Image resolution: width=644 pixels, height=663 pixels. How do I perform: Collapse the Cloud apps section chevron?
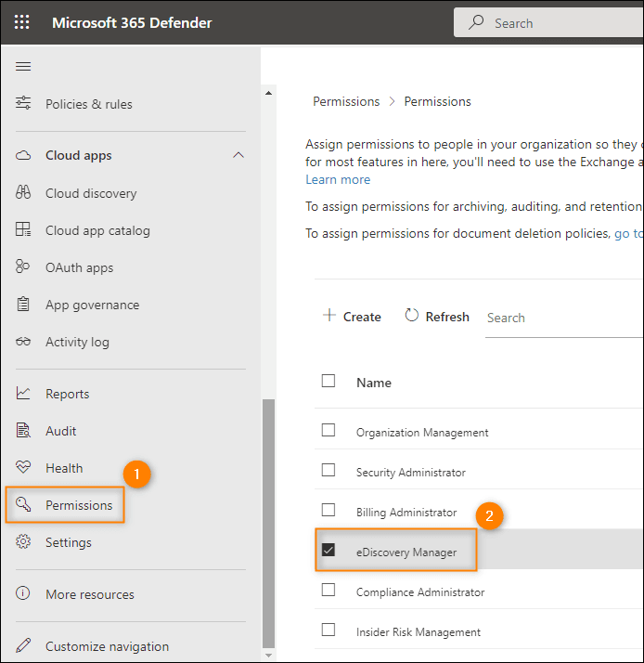(x=238, y=155)
